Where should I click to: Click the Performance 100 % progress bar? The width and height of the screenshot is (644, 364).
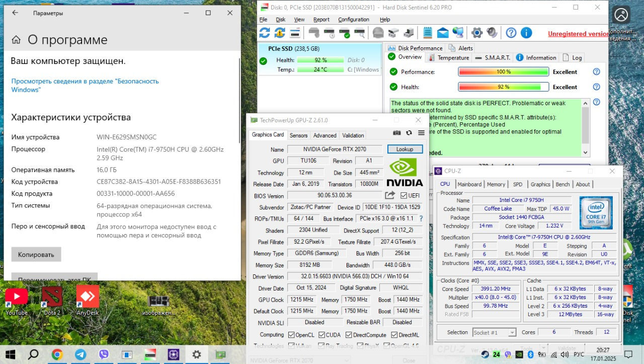[x=503, y=72]
